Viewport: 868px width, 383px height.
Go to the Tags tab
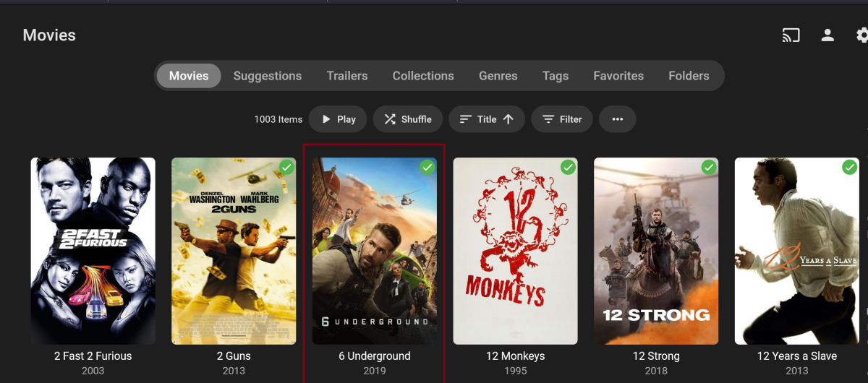point(556,76)
